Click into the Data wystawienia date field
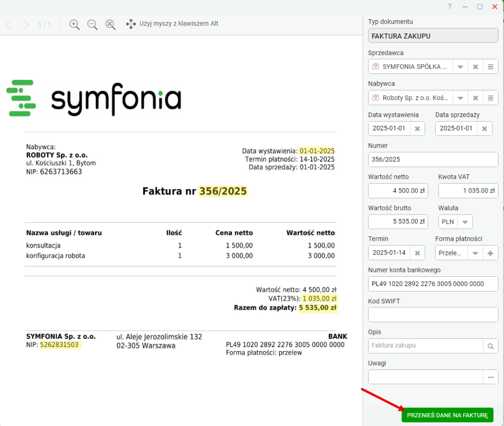Viewport: 504px width, 426px height. (389, 129)
